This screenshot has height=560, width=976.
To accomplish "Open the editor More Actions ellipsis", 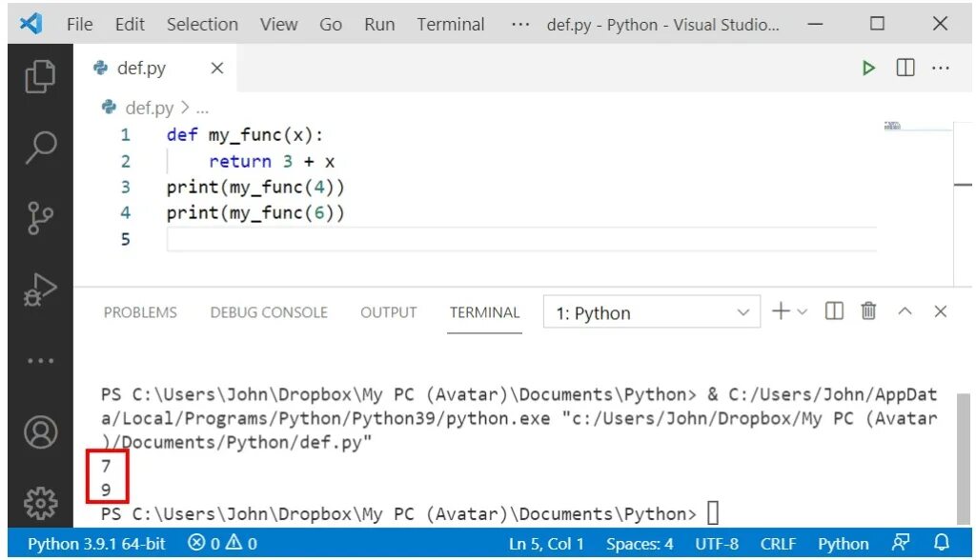I will coord(941,68).
